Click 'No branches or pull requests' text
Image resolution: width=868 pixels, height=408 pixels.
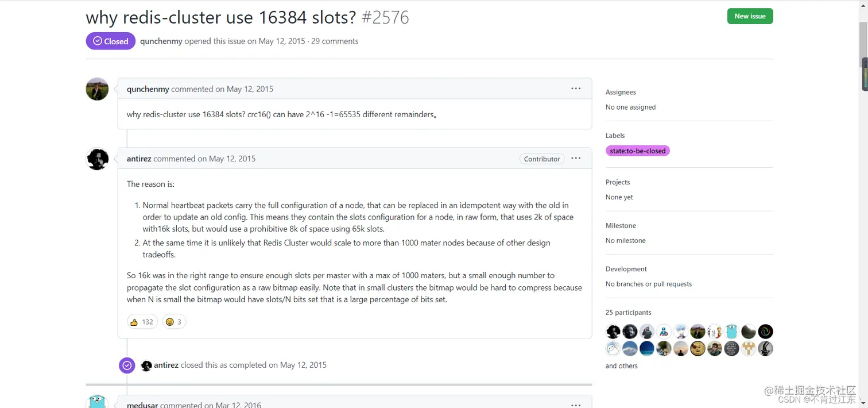click(649, 284)
